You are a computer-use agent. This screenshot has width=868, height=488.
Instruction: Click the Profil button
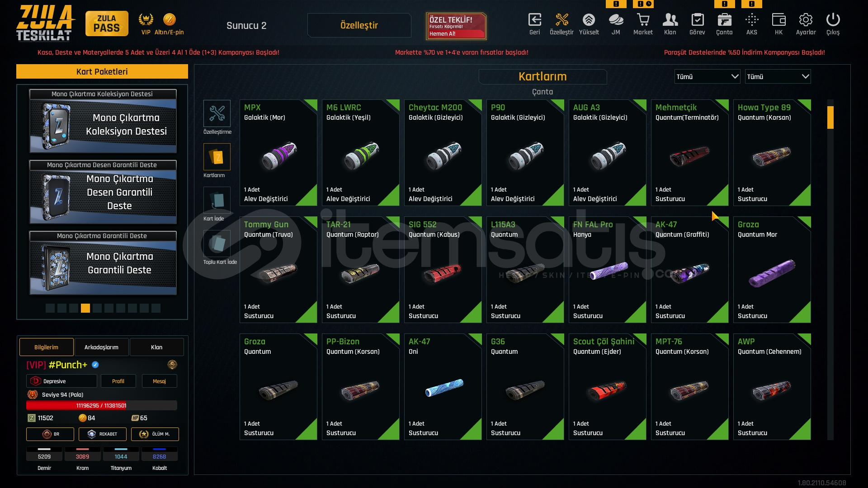coord(118,381)
